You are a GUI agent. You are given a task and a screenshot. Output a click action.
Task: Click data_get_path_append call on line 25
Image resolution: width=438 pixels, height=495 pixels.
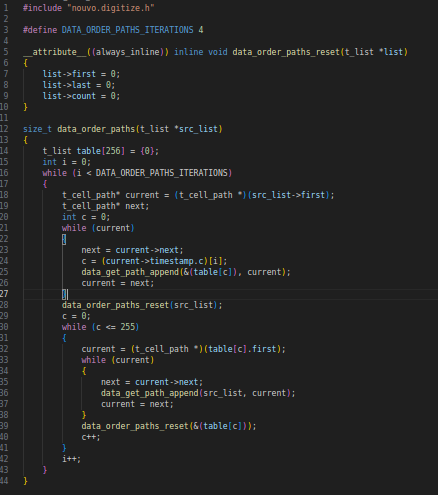click(186, 272)
